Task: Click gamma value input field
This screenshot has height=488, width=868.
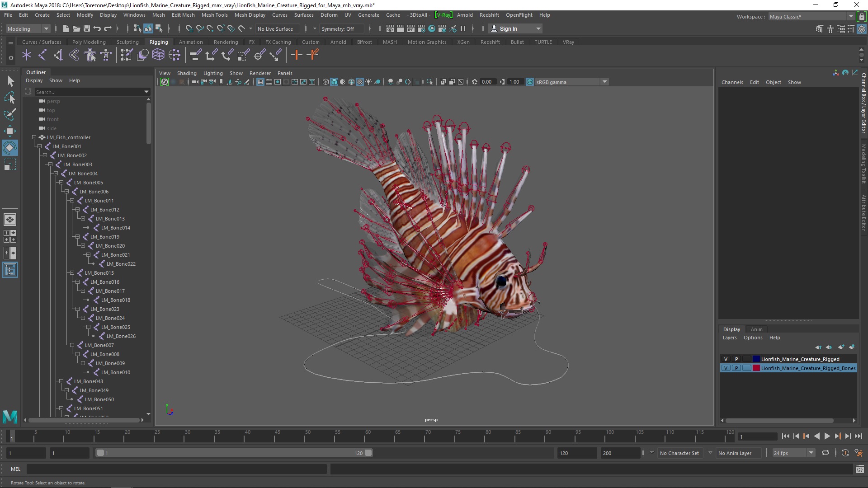Action: click(x=514, y=82)
